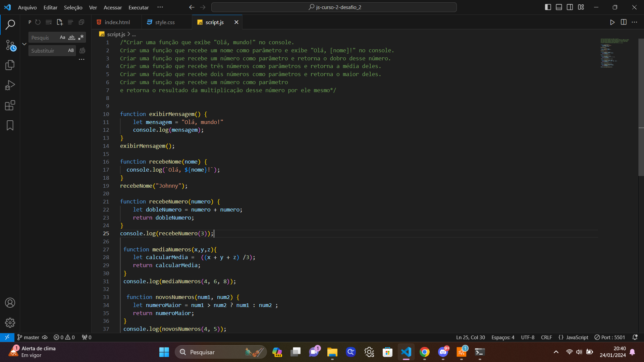Open the Bookmarks view icon

click(10, 125)
